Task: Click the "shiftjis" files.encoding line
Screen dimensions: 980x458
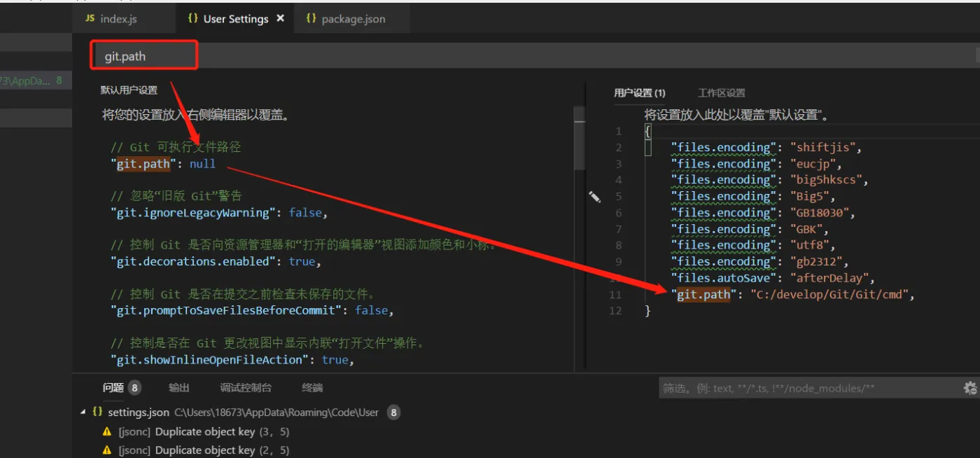Action: click(767, 147)
